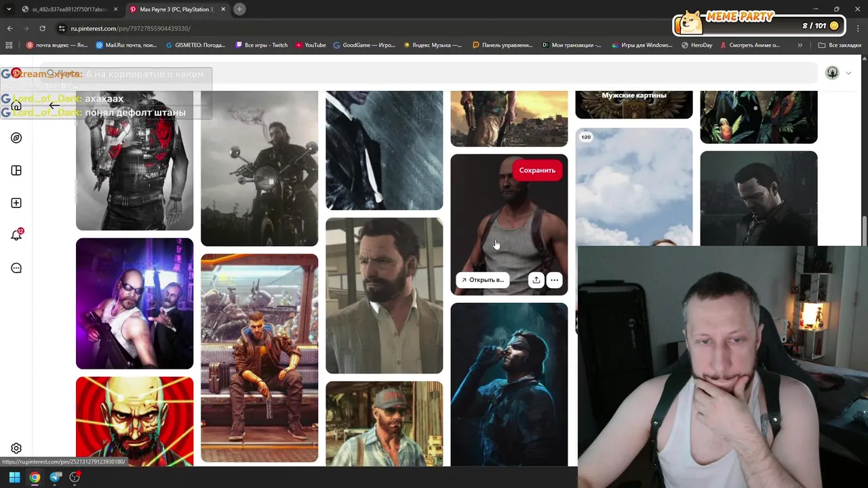Reload the page with the refresh icon
Screen dimensions: 868x488
pos(42,28)
